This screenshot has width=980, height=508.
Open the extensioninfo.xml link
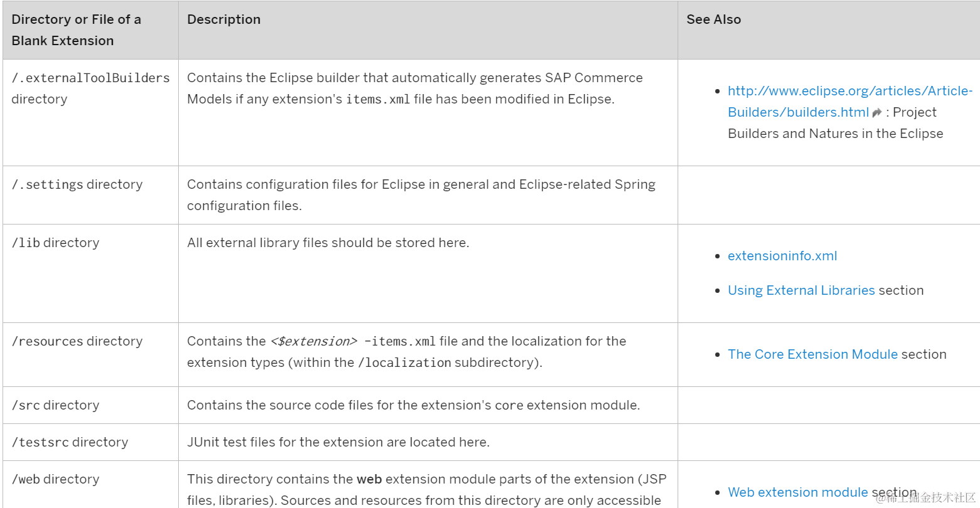pyautogui.click(x=782, y=256)
